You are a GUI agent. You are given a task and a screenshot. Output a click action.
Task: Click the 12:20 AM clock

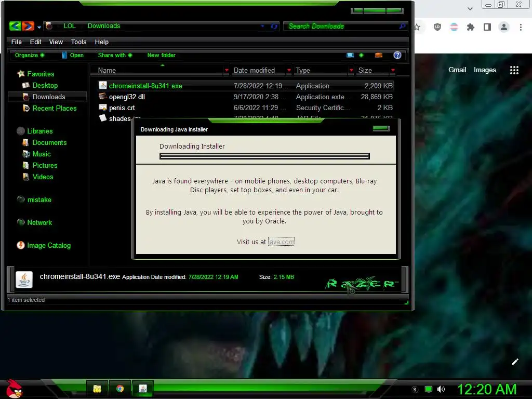coord(487,389)
